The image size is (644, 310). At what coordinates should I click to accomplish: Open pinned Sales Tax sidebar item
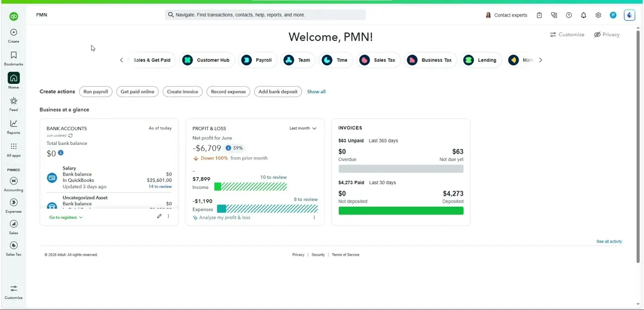14,249
